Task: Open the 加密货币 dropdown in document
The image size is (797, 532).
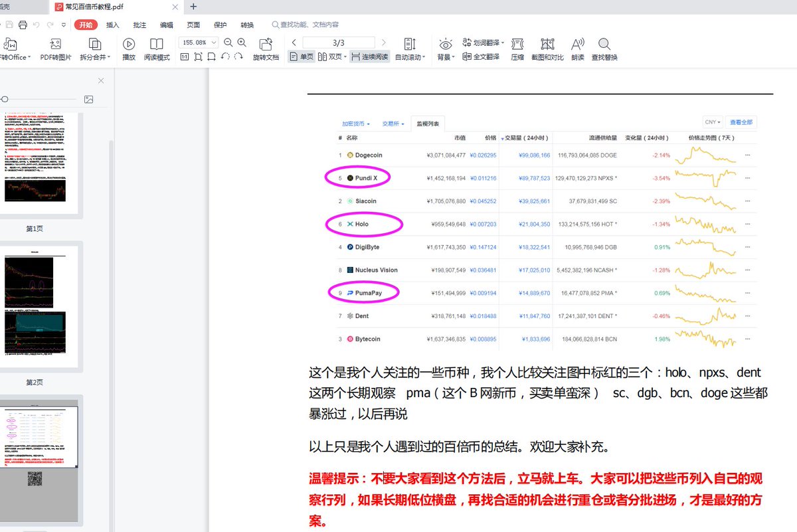Action: click(x=356, y=124)
